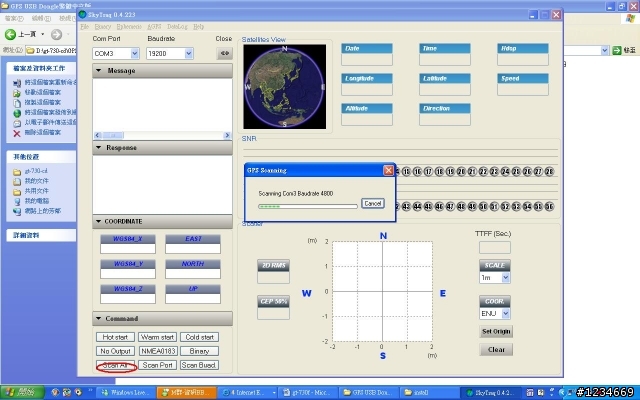Click Message box horizontal scrollbar
The width and height of the screenshot is (640, 400).
coord(162,135)
